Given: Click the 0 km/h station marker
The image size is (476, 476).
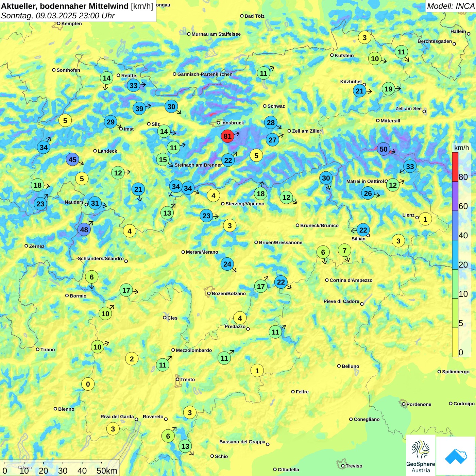Looking at the screenshot, I should pos(88,384).
